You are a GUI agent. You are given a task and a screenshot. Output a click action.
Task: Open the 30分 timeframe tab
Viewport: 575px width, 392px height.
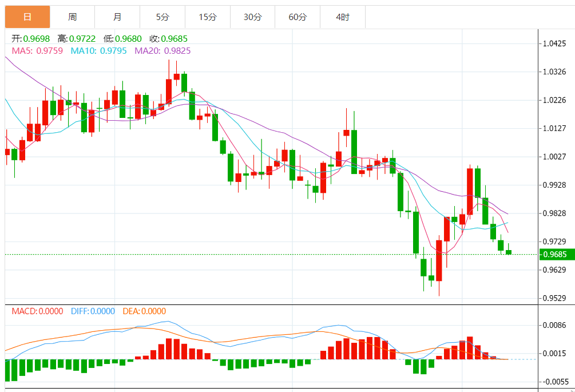click(x=253, y=17)
